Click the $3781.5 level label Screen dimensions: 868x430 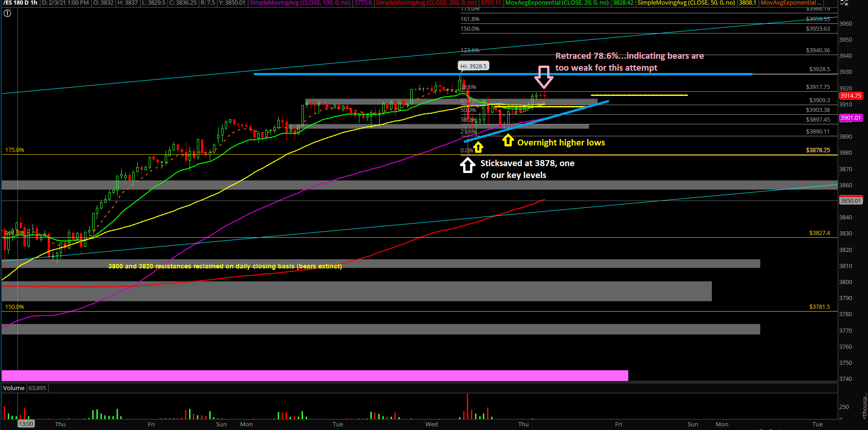click(819, 307)
